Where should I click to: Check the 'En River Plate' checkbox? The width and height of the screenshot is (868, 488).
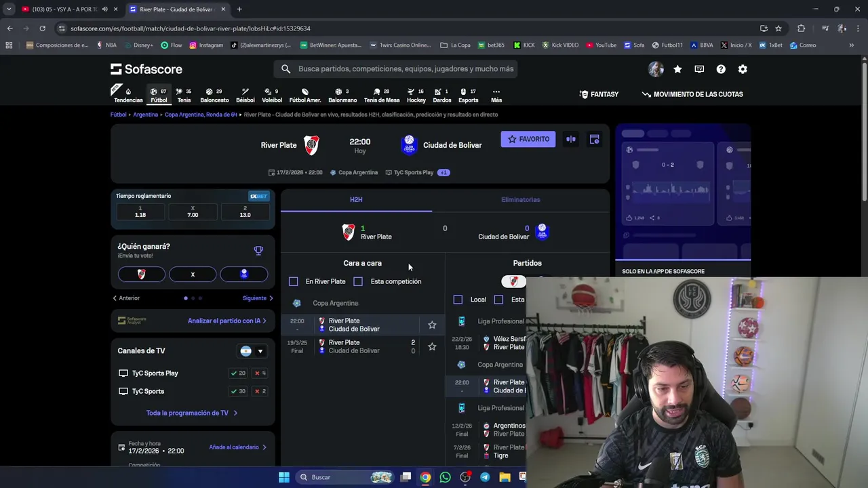[294, 281]
